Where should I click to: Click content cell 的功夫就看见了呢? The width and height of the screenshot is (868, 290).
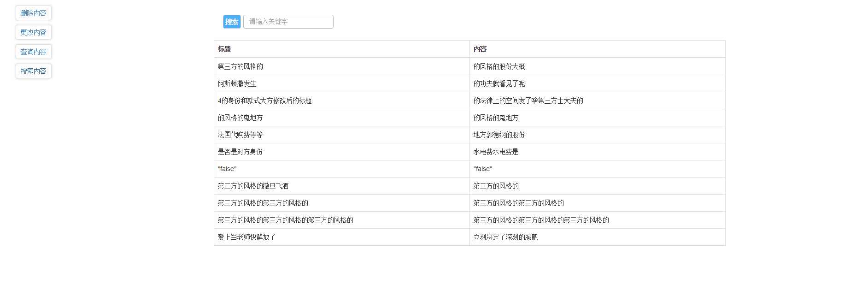click(598, 83)
